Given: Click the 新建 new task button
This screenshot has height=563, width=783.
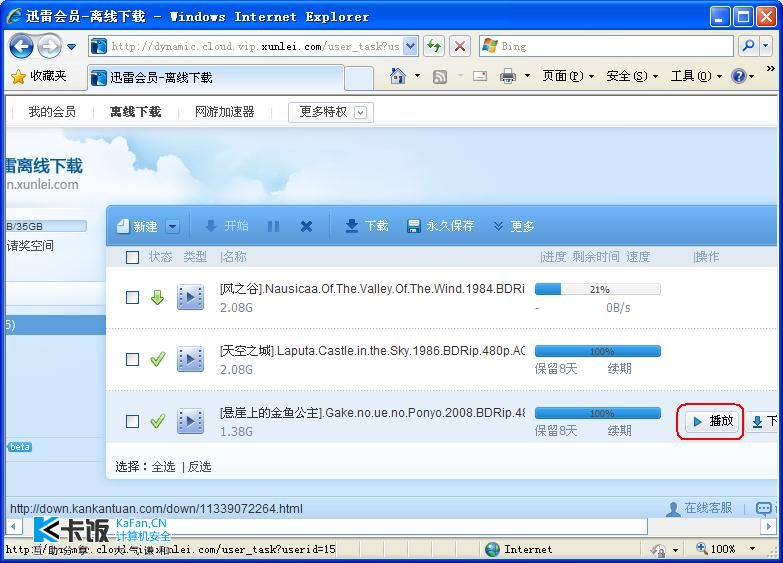Looking at the screenshot, I should coord(137,226).
